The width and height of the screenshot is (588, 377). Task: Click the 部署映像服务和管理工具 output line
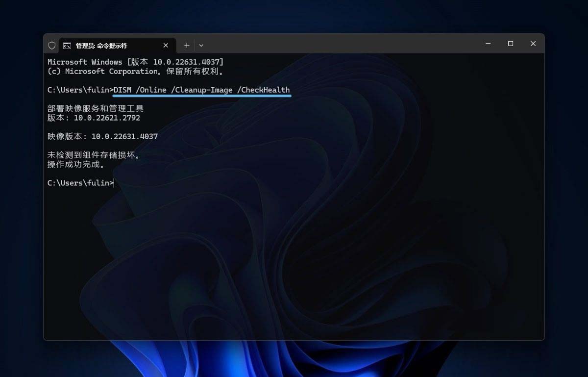point(96,109)
